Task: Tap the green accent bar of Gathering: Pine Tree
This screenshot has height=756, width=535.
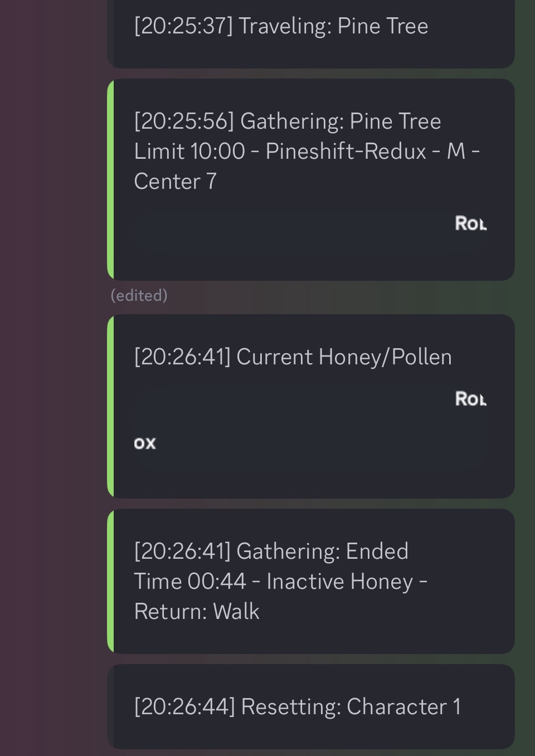Action: [x=110, y=179]
